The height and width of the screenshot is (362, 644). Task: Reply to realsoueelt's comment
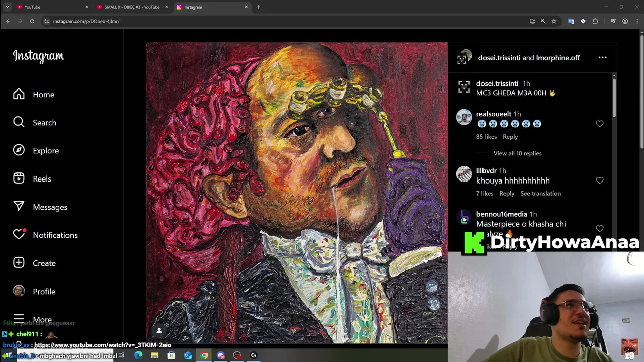[x=510, y=137]
